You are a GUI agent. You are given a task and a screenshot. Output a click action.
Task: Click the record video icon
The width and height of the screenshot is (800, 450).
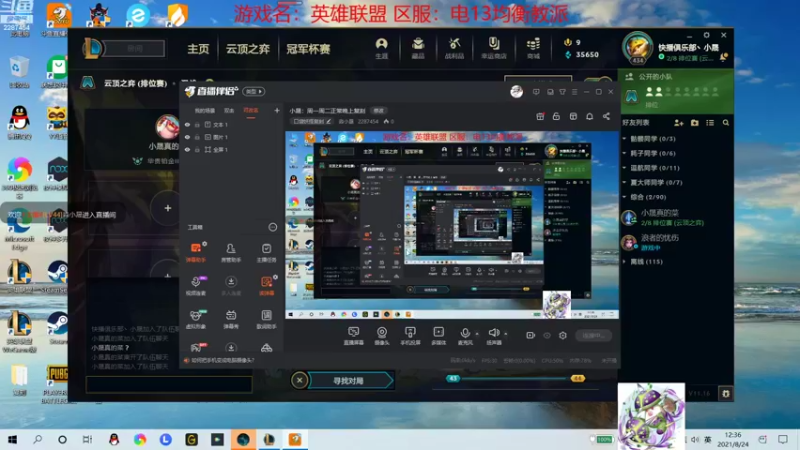click(x=531, y=335)
